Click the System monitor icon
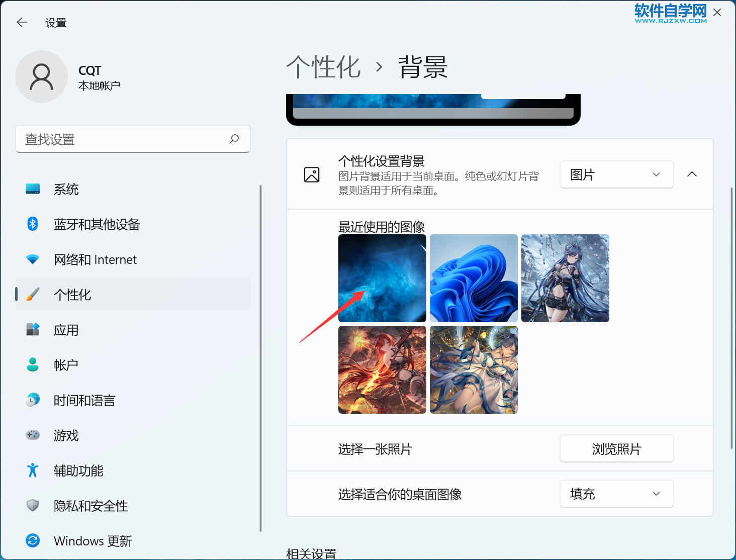Image resolution: width=736 pixels, height=560 pixels. [33, 189]
